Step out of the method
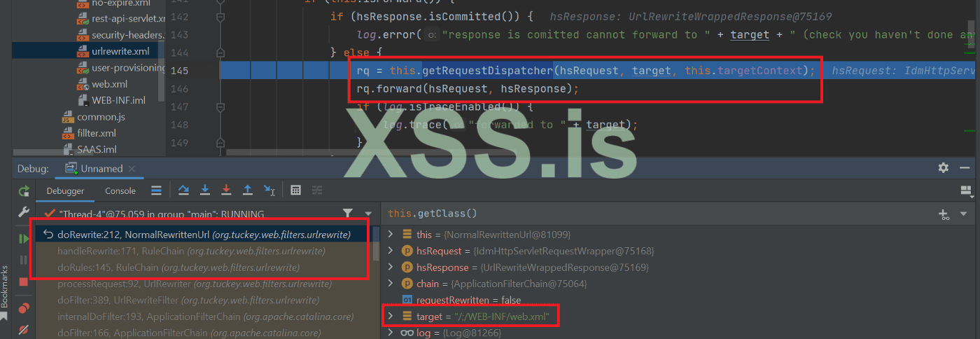 tap(247, 191)
